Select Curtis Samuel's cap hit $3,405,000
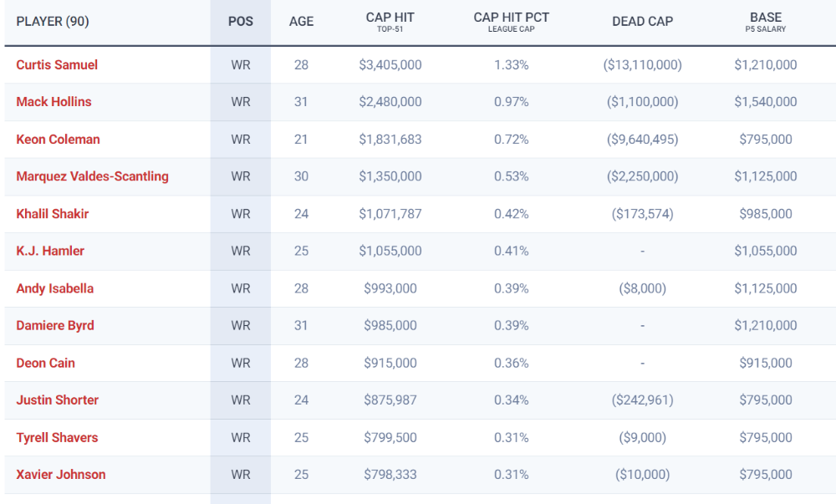 [x=390, y=65]
